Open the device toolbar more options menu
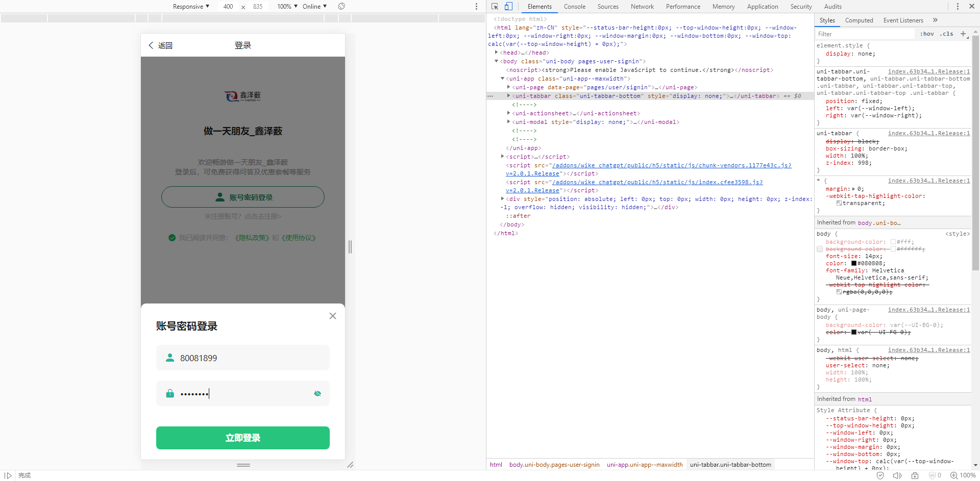Viewport: 980px width, 481px height. (x=476, y=6)
